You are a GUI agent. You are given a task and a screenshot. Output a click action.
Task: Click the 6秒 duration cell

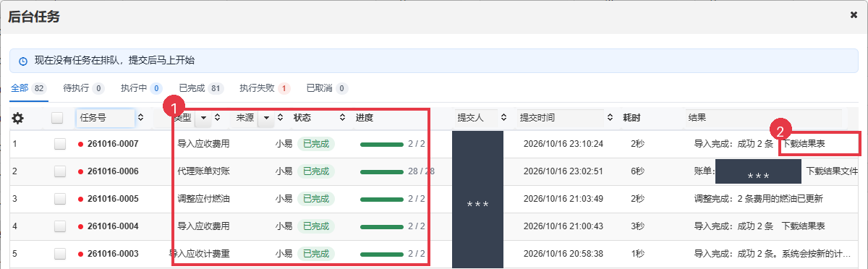click(637, 171)
